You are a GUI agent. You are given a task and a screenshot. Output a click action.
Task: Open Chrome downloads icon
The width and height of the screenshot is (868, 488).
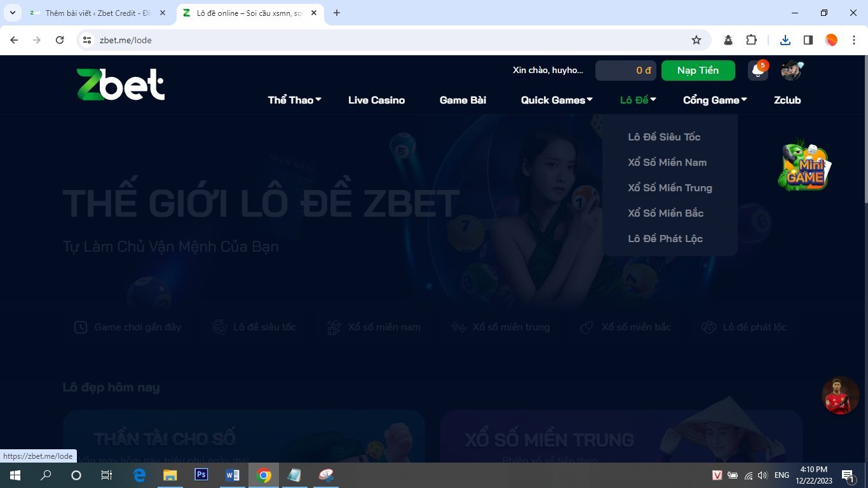pos(785,40)
